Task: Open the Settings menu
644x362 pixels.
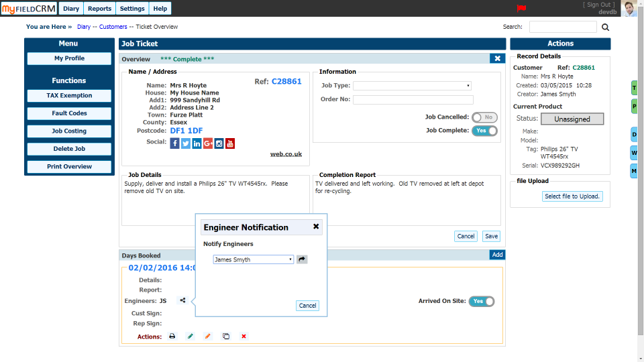Action: point(132,9)
